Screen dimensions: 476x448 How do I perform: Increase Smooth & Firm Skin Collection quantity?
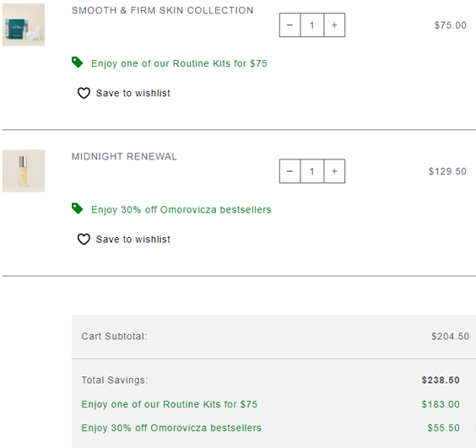(x=334, y=25)
